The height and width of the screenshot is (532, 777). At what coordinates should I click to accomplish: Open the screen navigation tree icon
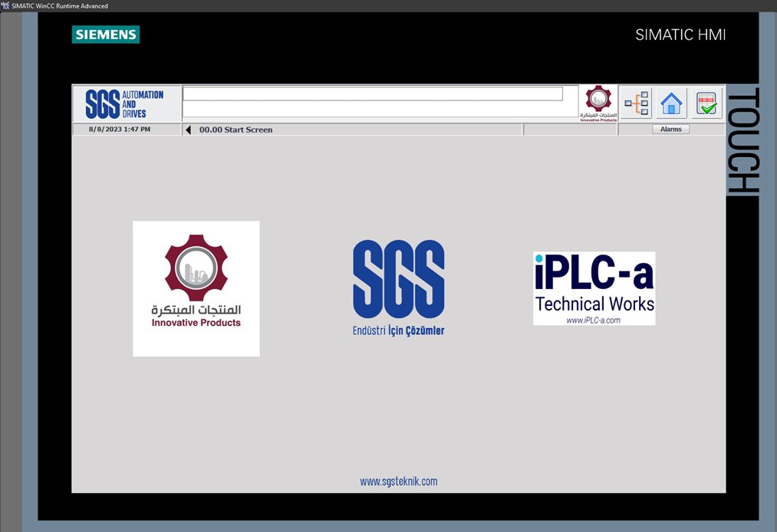click(636, 103)
